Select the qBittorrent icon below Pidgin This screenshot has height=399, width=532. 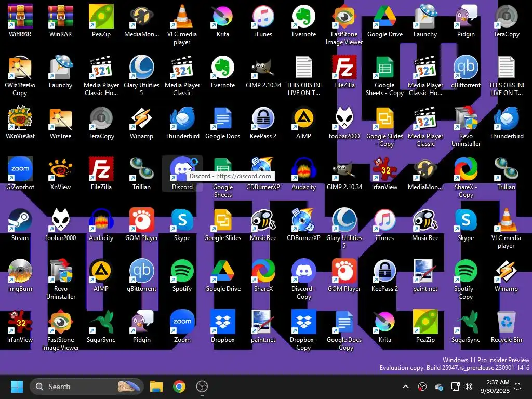tap(466, 72)
